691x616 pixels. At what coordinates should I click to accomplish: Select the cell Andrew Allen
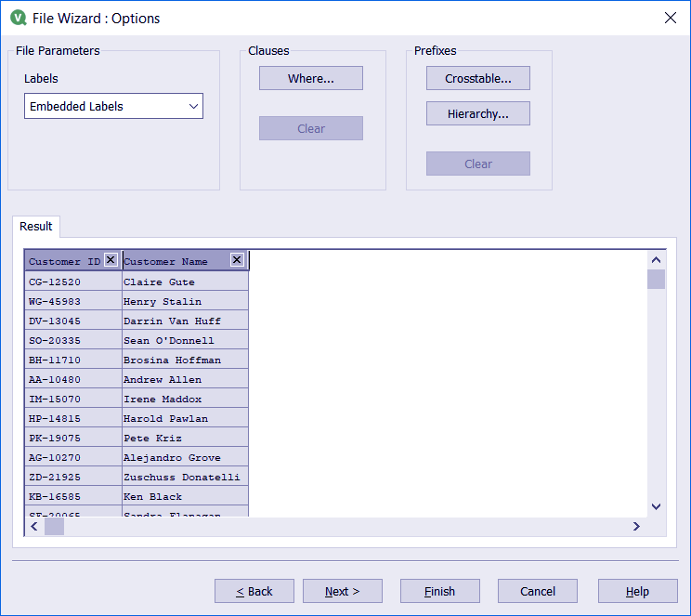click(x=186, y=379)
